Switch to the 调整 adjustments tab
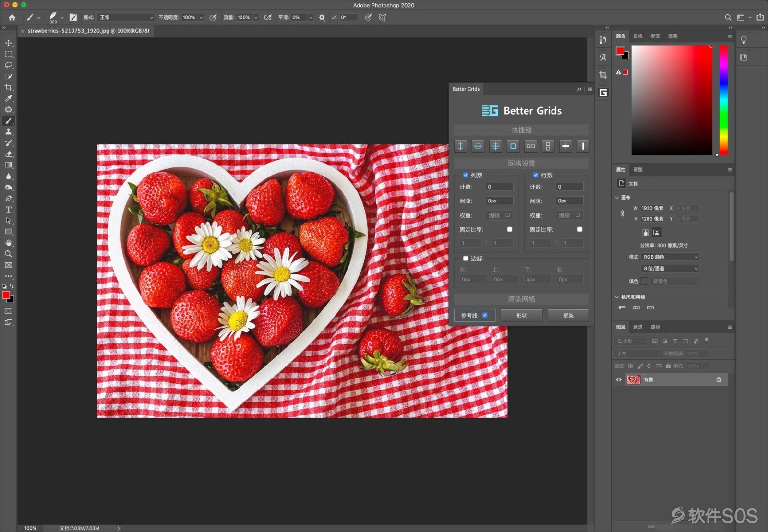The width and height of the screenshot is (768, 532). [638, 170]
